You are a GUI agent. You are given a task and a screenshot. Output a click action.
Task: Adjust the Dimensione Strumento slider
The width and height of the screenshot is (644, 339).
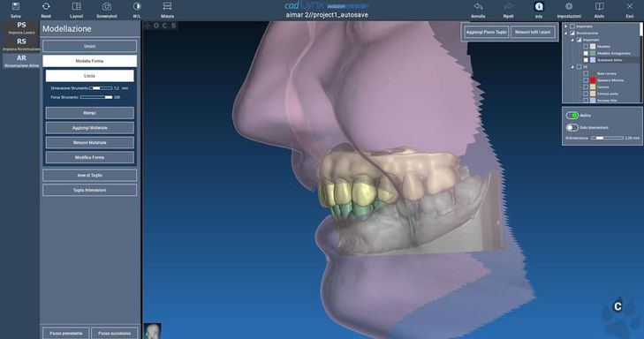[101, 88]
